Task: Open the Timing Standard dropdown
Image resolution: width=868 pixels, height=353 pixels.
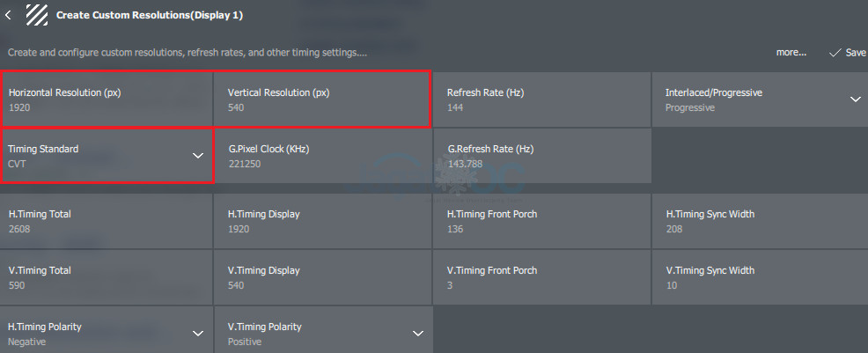Action: pos(107,156)
